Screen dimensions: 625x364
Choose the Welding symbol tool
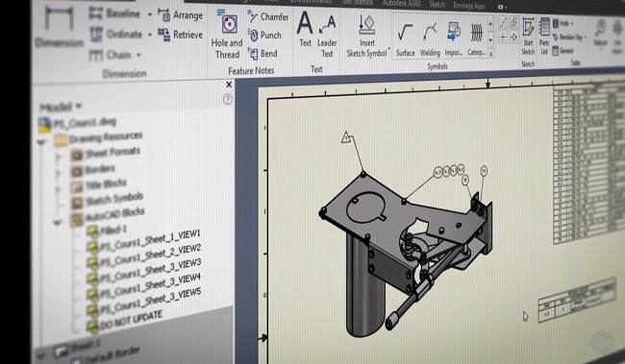click(430, 39)
